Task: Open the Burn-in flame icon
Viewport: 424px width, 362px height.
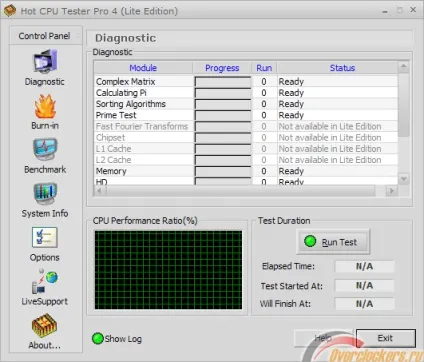Action: (x=45, y=106)
